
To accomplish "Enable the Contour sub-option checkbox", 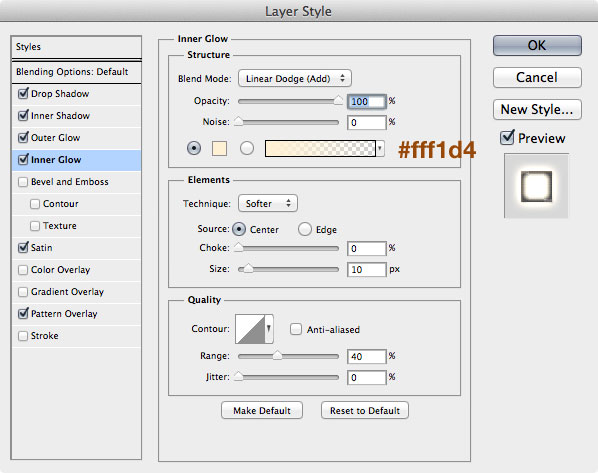I will click(x=35, y=204).
